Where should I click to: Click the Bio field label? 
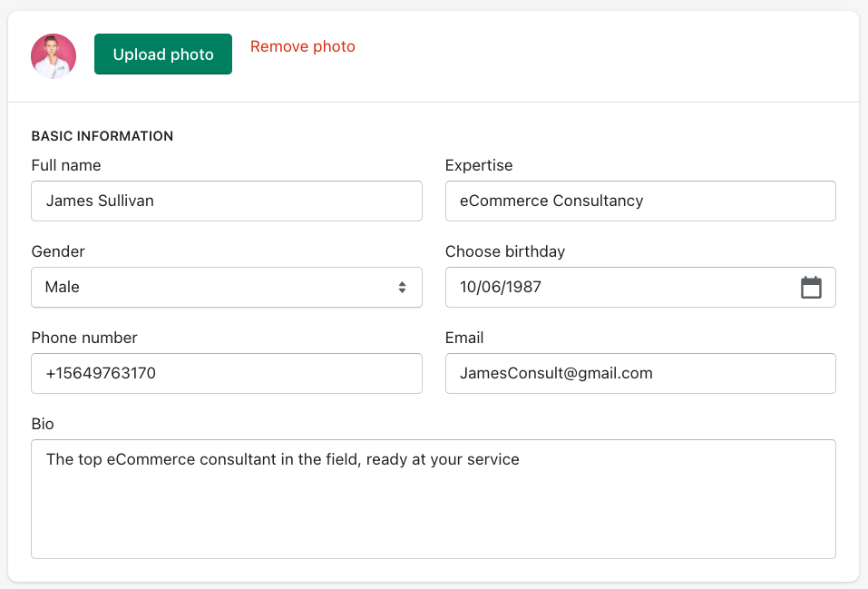pyautogui.click(x=43, y=424)
